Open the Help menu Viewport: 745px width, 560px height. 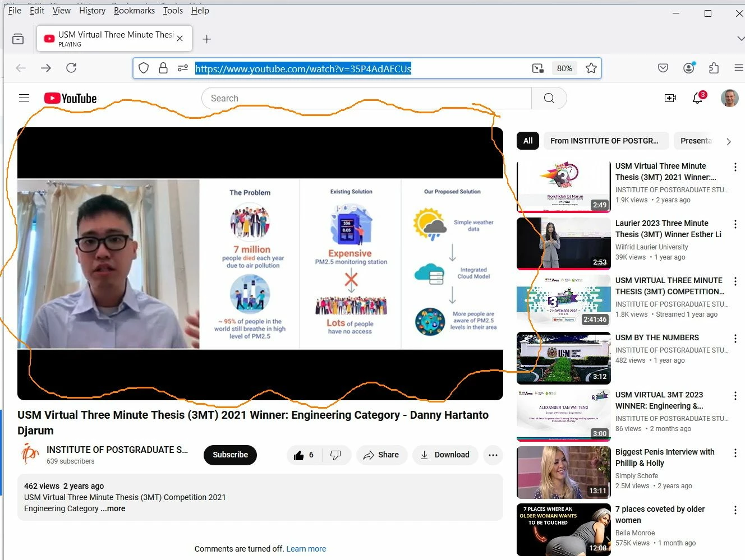click(200, 10)
